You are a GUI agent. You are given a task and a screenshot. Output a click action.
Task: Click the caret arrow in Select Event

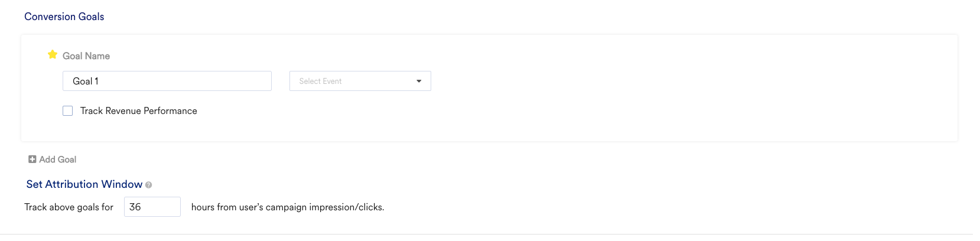pos(419,81)
